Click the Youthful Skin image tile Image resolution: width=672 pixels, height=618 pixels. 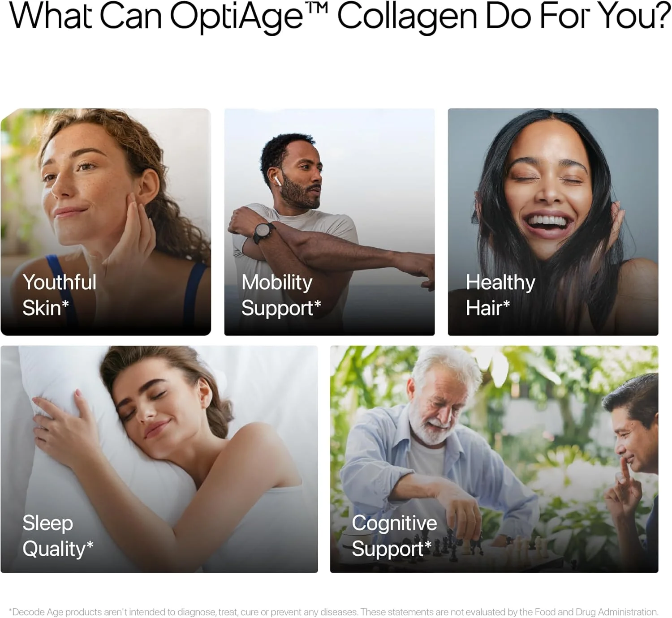pos(106,222)
